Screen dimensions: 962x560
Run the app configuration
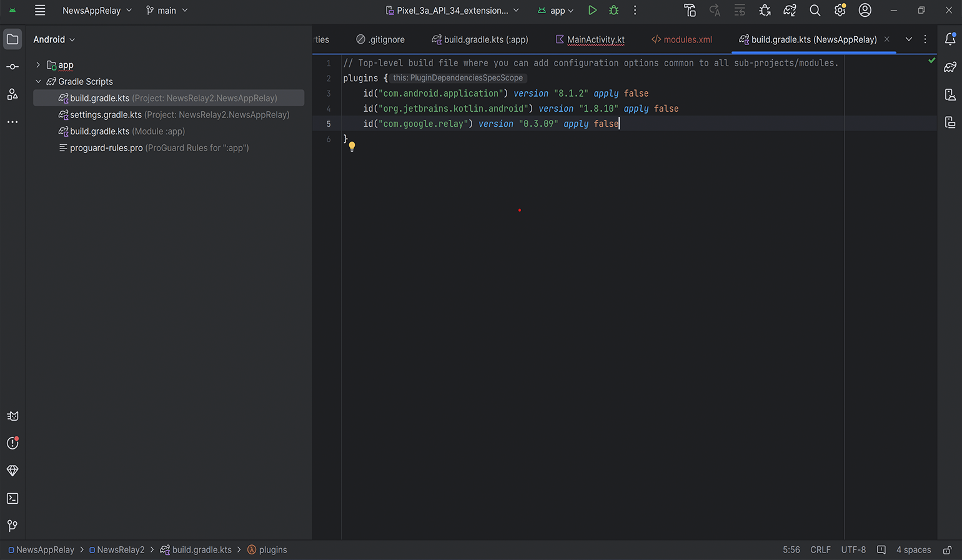pyautogui.click(x=592, y=11)
